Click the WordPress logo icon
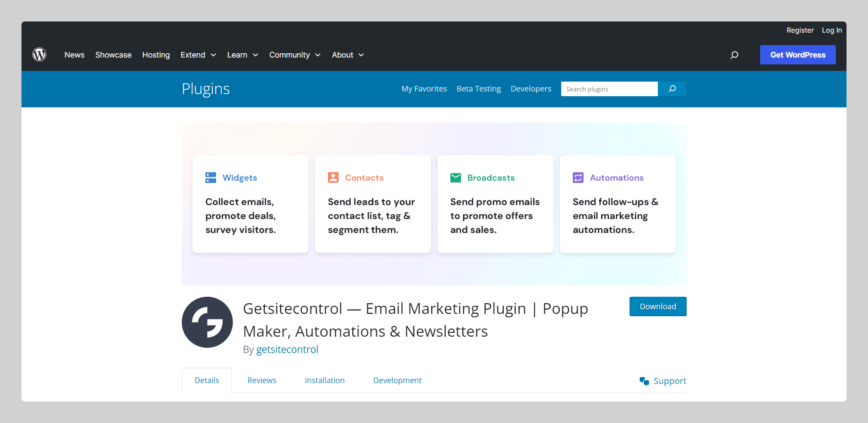This screenshot has height=423, width=868. (39, 55)
